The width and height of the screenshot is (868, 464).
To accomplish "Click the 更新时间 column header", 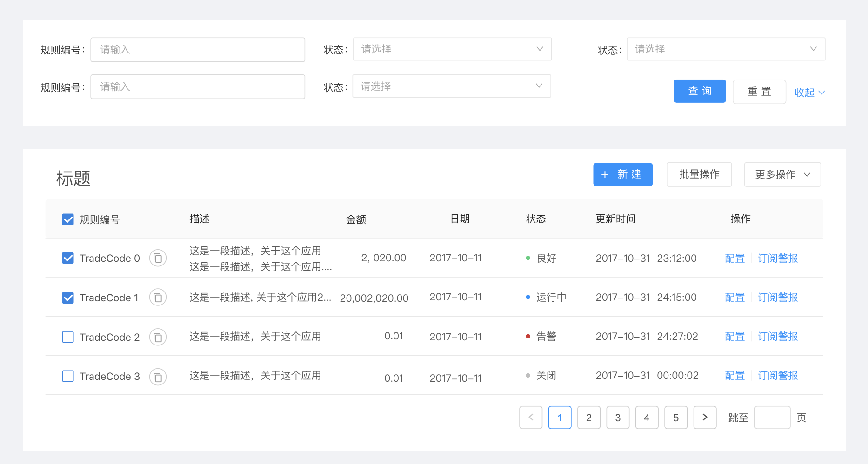I will pos(616,219).
